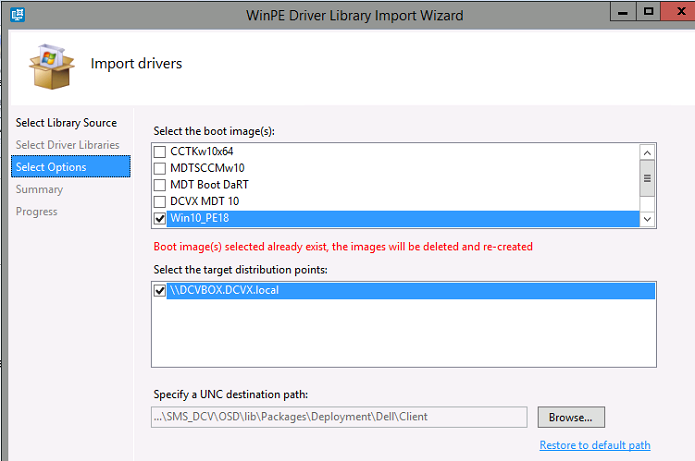The width and height of the screenshot is (695, 461).
Task: Select the Win10_PE18 row text
Action: (199, 218)
